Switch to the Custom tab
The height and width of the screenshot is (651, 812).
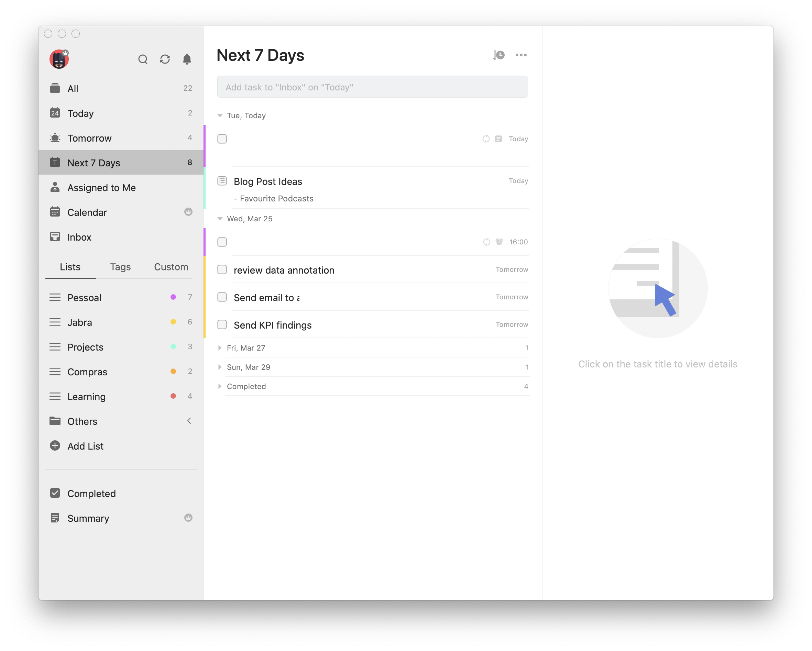point(171,267)
